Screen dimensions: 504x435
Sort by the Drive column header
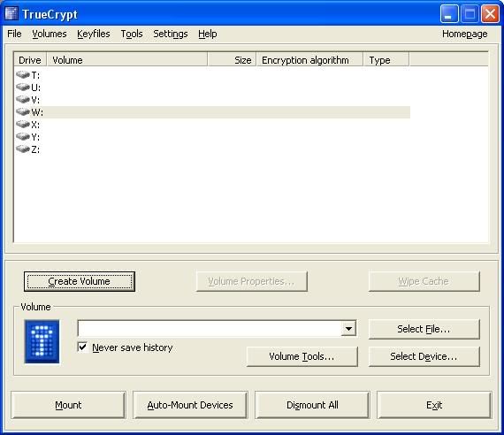[x=30, y=60]
